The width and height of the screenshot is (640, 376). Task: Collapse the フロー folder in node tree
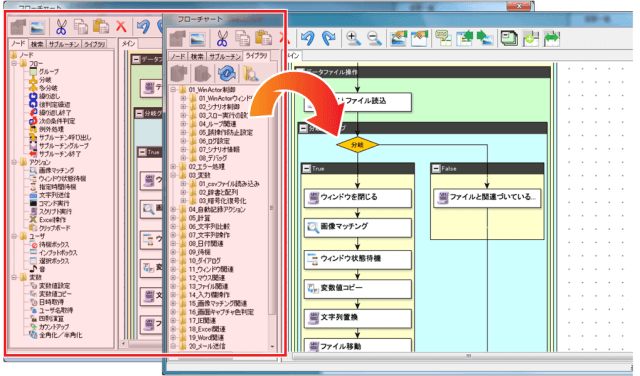(x=14, y=64)
